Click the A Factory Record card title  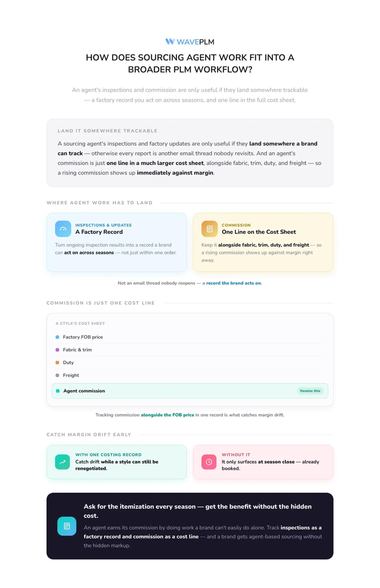pyautogui.click(x=99, y=232)
